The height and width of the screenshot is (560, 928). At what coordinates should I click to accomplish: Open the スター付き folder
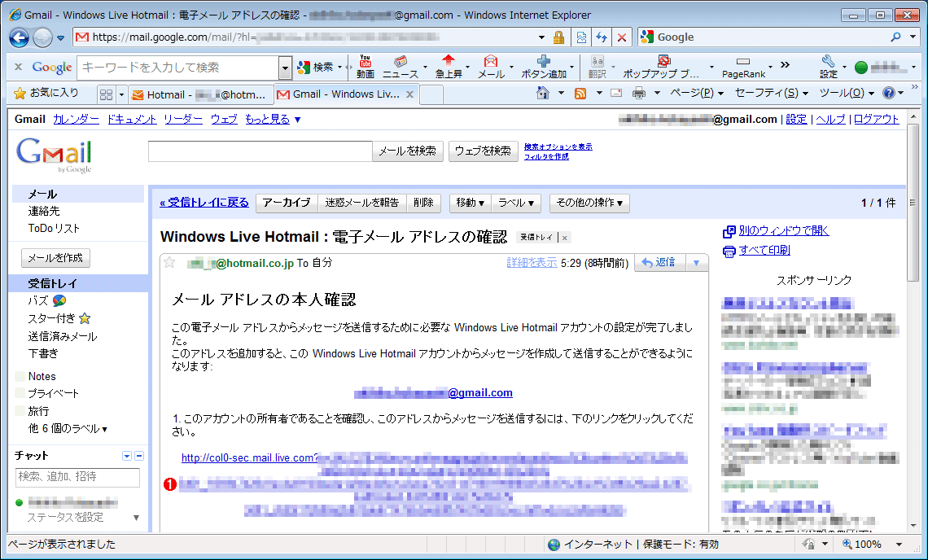click(59, 318)
